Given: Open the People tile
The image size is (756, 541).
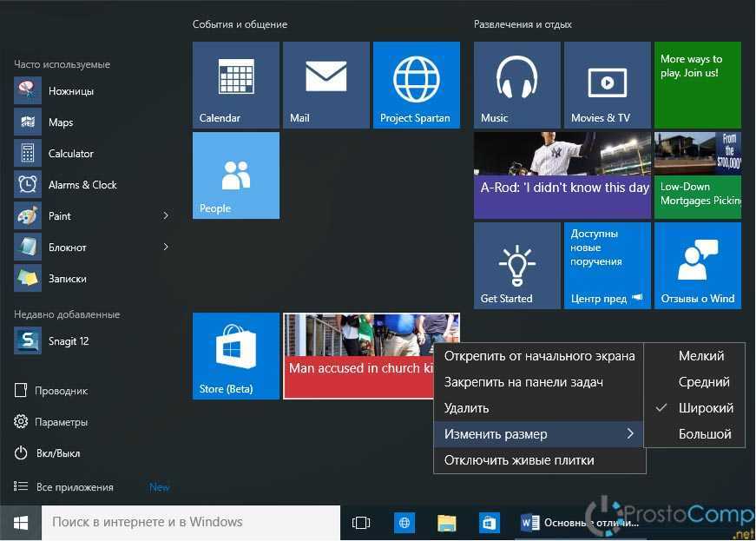Looking at the screenshot, I should click(x=235, y=175).
